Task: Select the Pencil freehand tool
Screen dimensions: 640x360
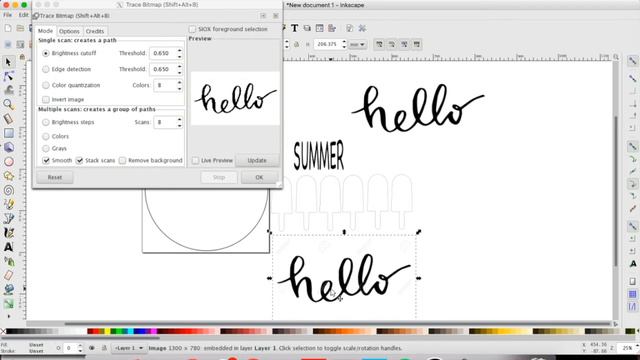Action: (x=8, y=204)
